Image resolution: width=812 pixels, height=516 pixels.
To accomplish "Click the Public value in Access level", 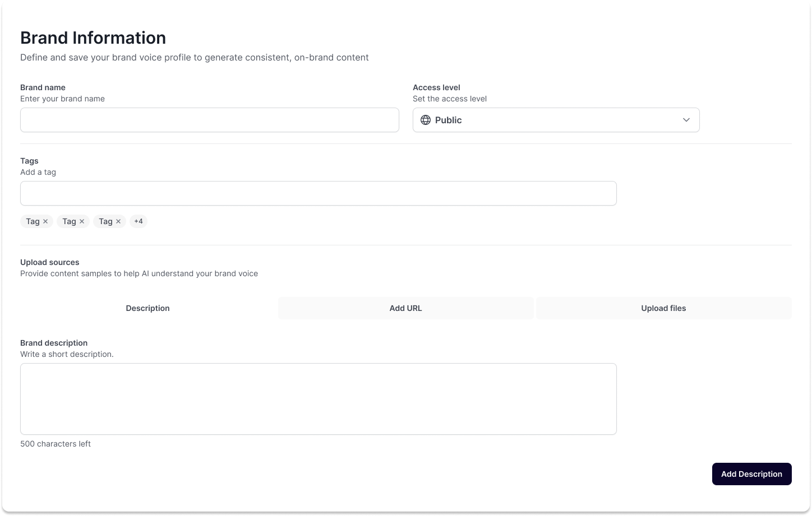I will tap(448, 120).
